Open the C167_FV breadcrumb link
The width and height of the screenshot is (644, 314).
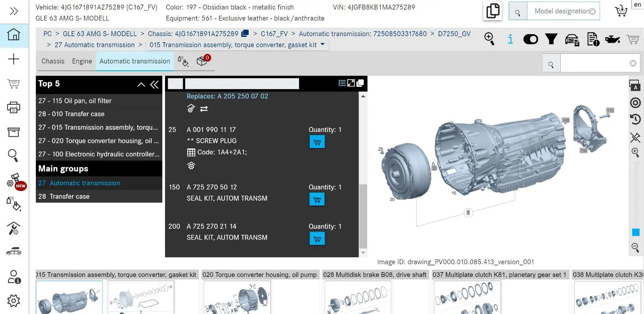click(x=274, y=34)
